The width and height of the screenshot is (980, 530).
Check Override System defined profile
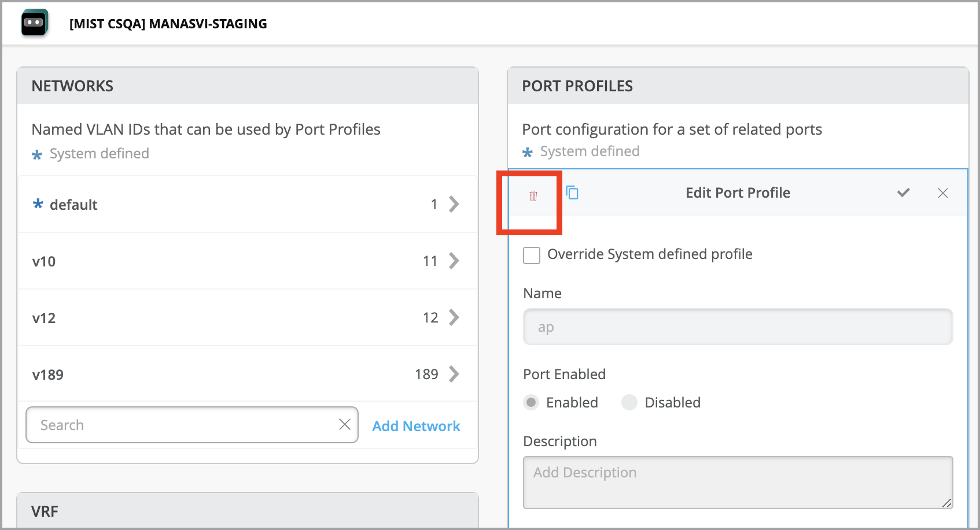click(531, 255)
